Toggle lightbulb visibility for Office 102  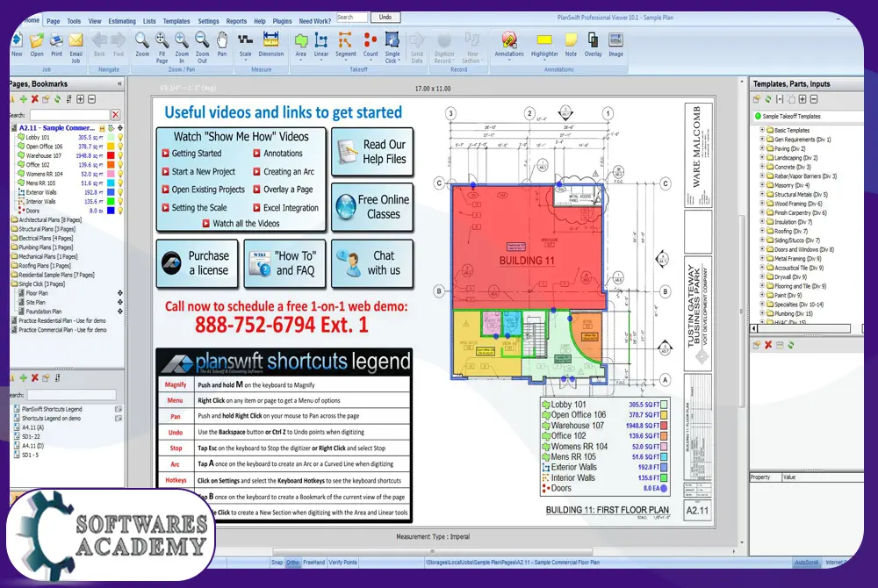pyautogui.click(x=119, y=164)
